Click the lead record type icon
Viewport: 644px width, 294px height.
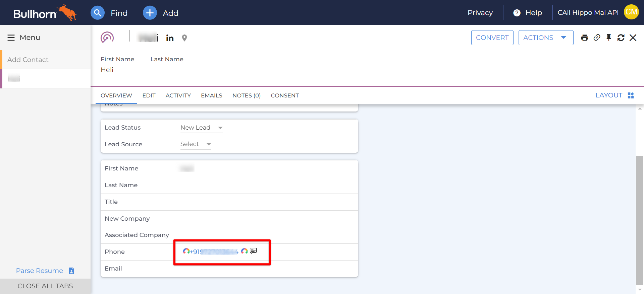click(107, 38)
